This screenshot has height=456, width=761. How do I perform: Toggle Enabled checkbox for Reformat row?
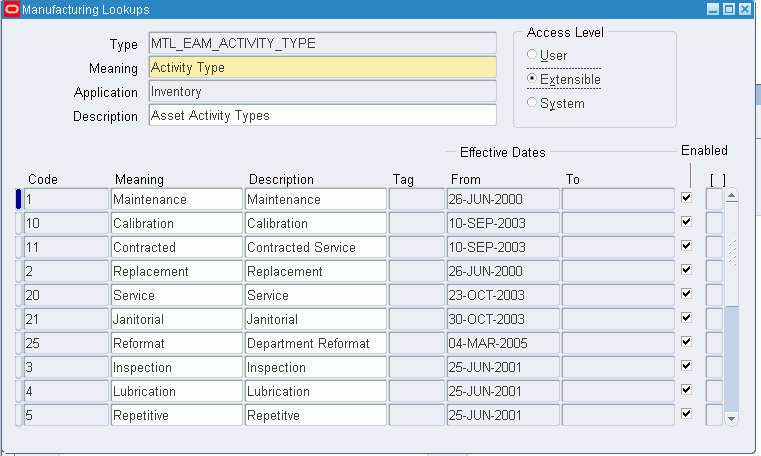(686, 342)
